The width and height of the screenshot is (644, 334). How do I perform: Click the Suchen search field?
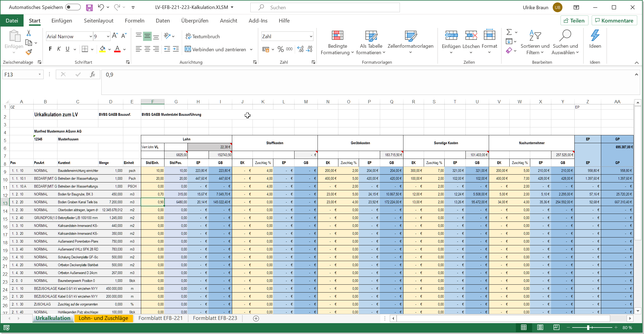(325, 7)
